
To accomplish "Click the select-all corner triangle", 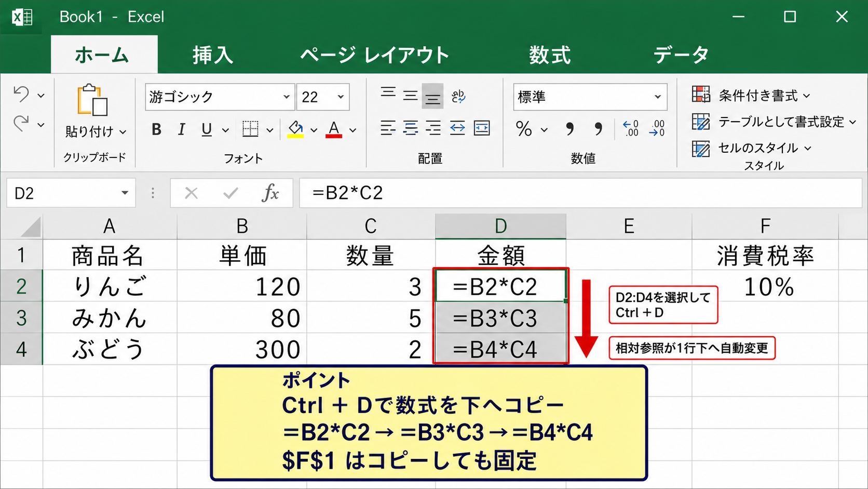I will pos(31,227).
